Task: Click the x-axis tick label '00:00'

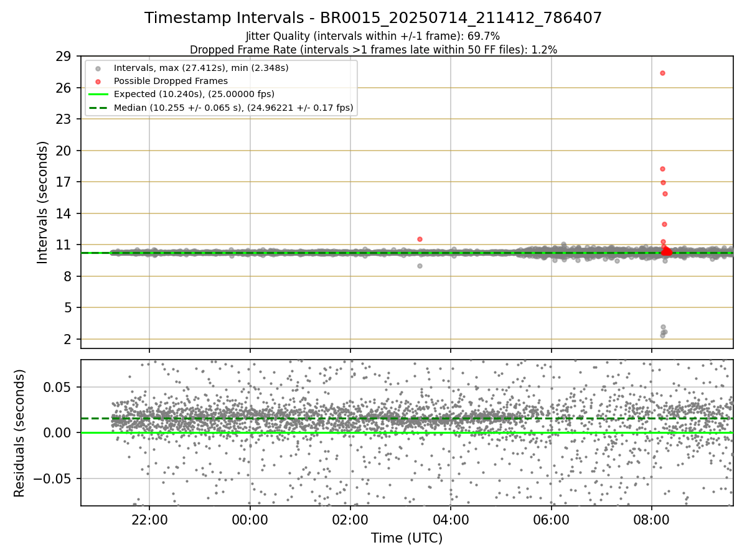Action: [250, 520]
